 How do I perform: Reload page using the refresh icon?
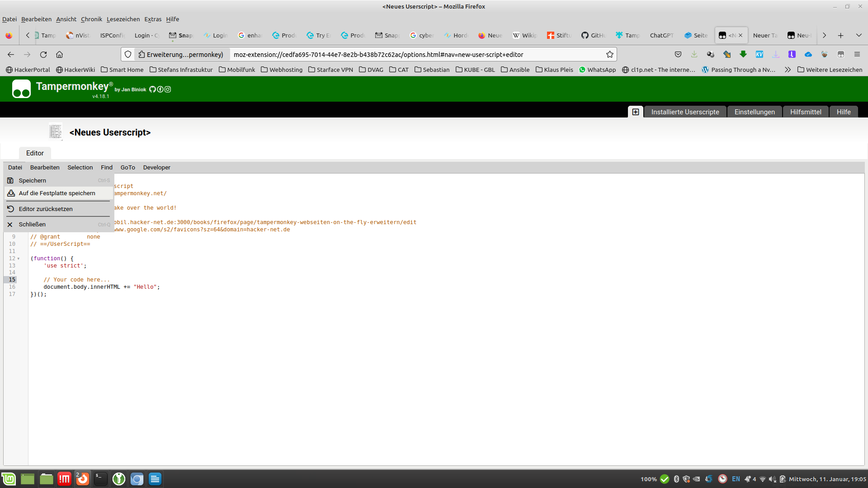pos(43,55)
